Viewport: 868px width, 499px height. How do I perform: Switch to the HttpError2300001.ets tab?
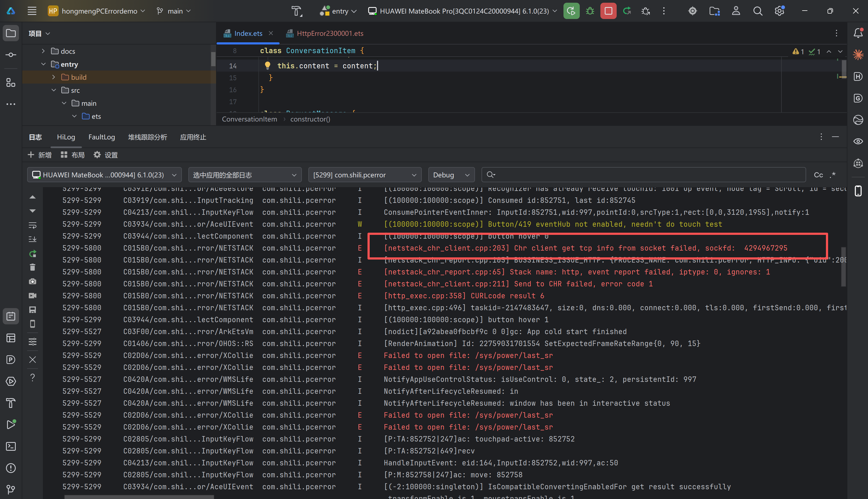pyautogui.click(x=325, y=33)
